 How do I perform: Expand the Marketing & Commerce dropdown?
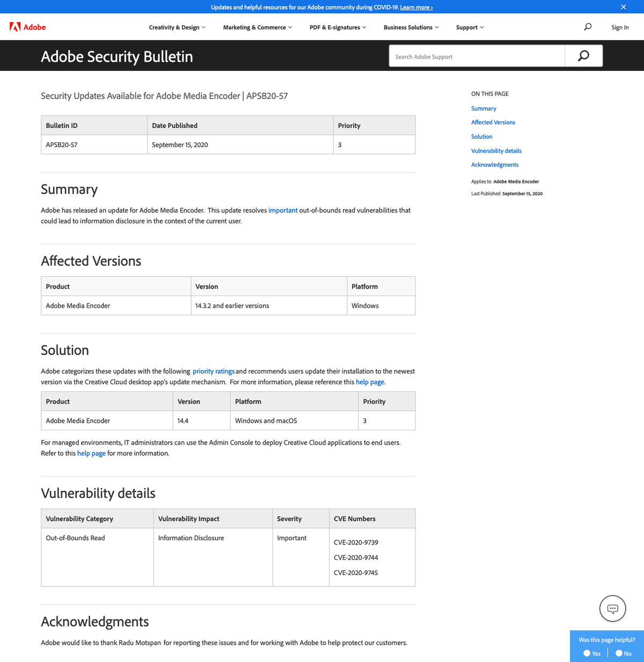(x=258, y=27)
